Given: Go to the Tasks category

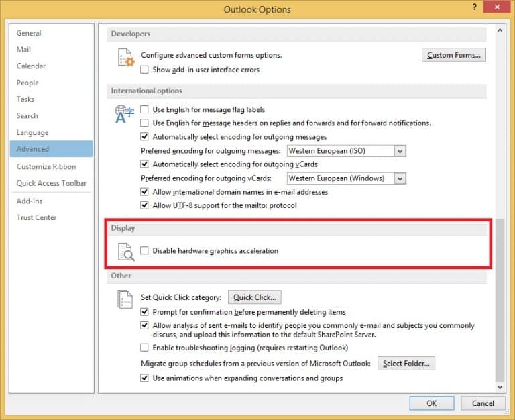Looking at the screenshot, I should click(x=52, y=99).
